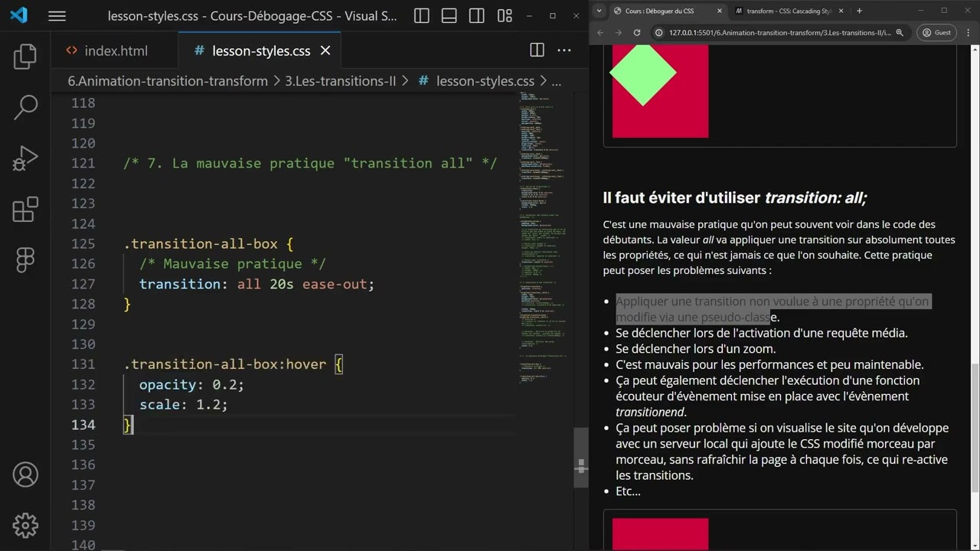Toggle the bottom panel layout
Image resolution: width=980 pixels, height=551 pixels.
[449, 15]
